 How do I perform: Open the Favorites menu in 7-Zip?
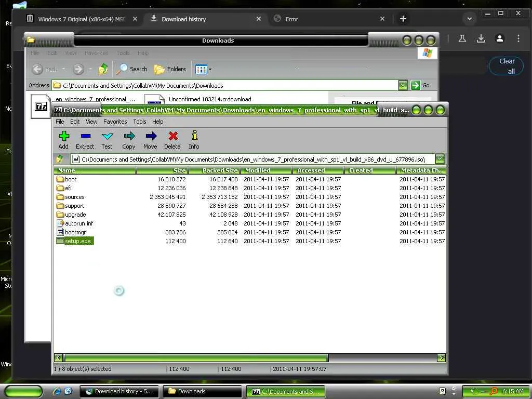[x=115, y=122]
